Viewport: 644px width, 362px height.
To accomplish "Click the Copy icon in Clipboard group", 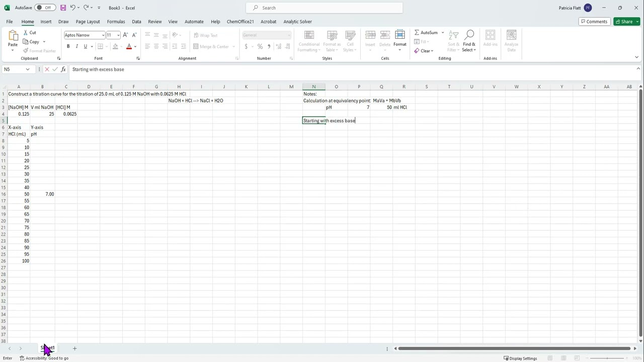I will pos(26,42).
